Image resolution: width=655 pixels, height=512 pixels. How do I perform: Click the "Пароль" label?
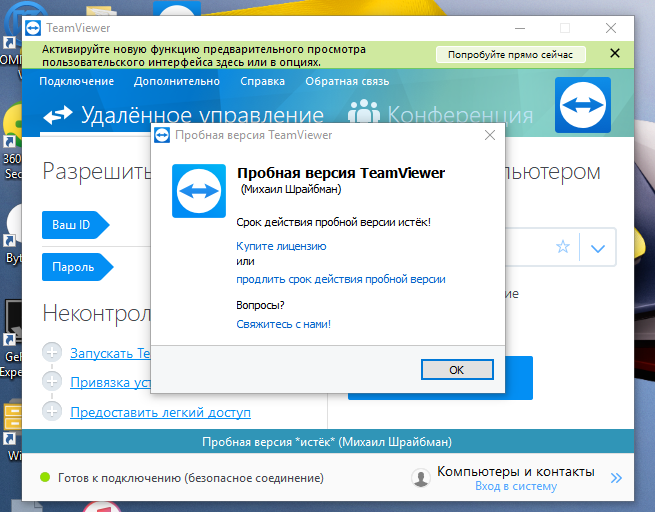[78, 267]
